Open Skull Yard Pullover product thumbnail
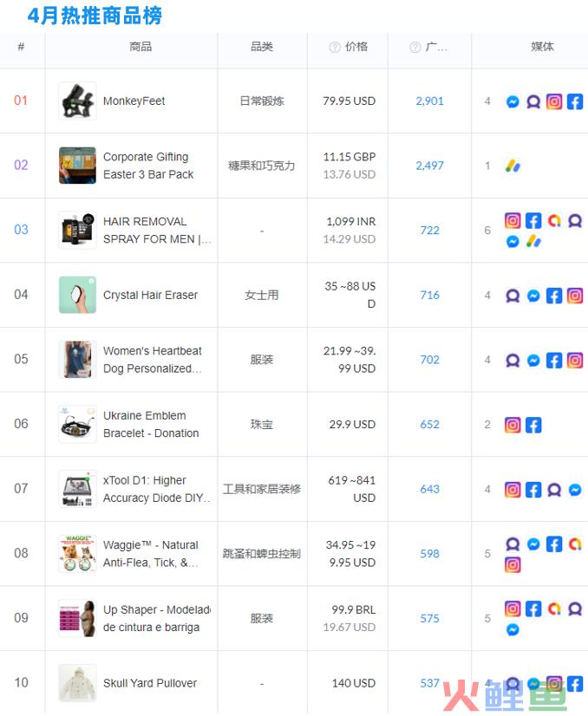Screen dimensions: 588x716 coord(77,683)
